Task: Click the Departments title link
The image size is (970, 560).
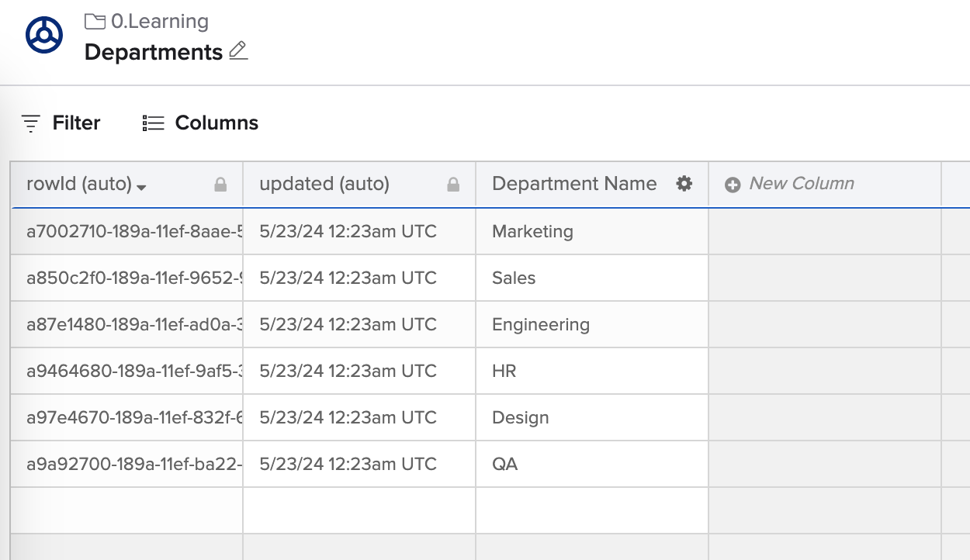Action: pos(151,52)
